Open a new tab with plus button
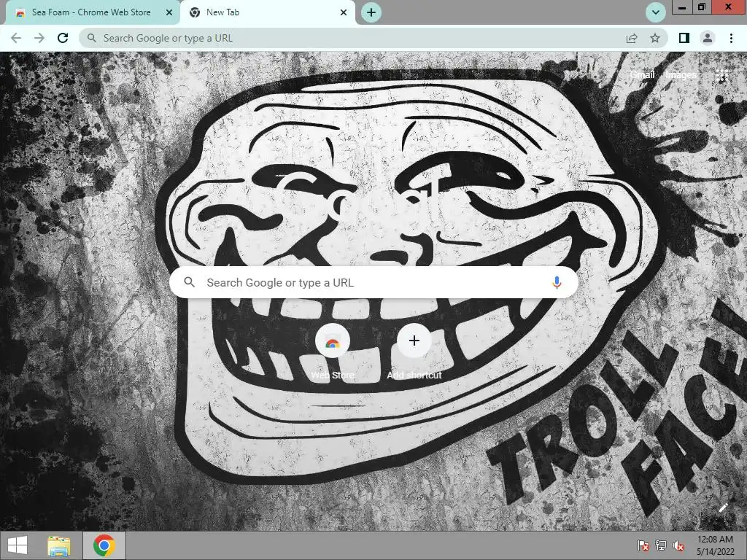 (x=371, y=12)
